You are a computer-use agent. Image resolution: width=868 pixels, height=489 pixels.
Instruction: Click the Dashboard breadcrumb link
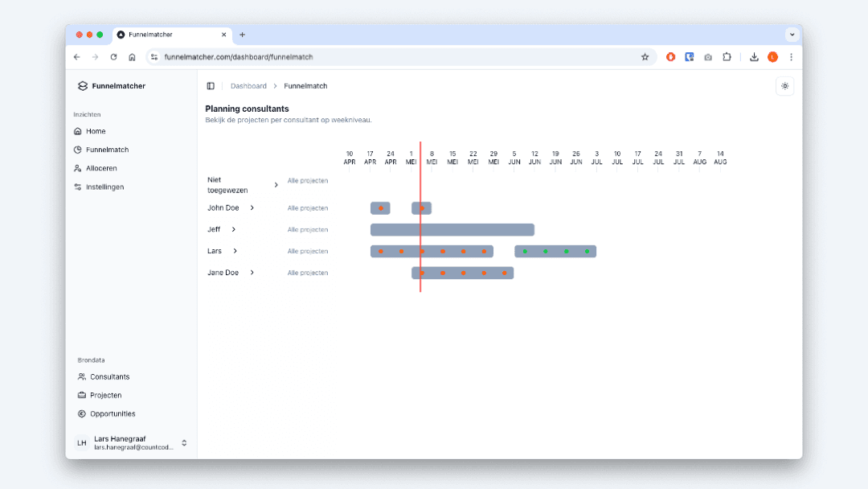click(248, 86)
